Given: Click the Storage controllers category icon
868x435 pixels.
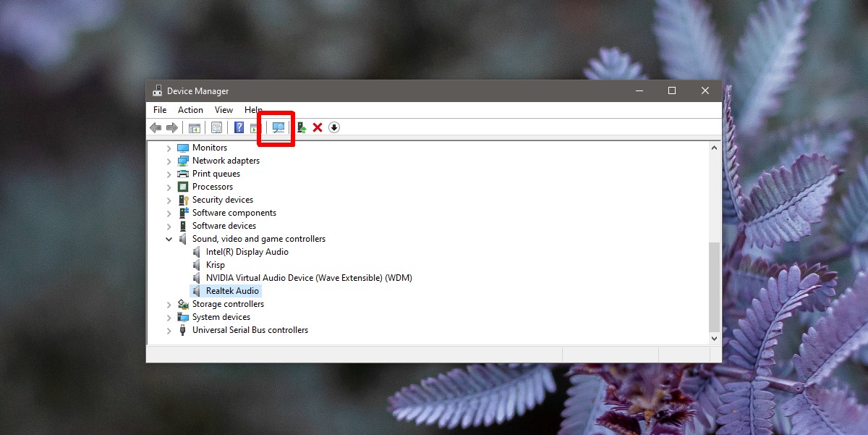Looking at the screenshot, I should [183, 304].
